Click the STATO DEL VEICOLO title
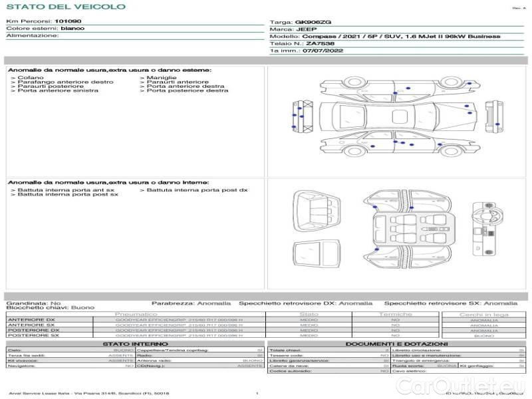The height and width of the screenshot is (399, 532). coord(65,7)
